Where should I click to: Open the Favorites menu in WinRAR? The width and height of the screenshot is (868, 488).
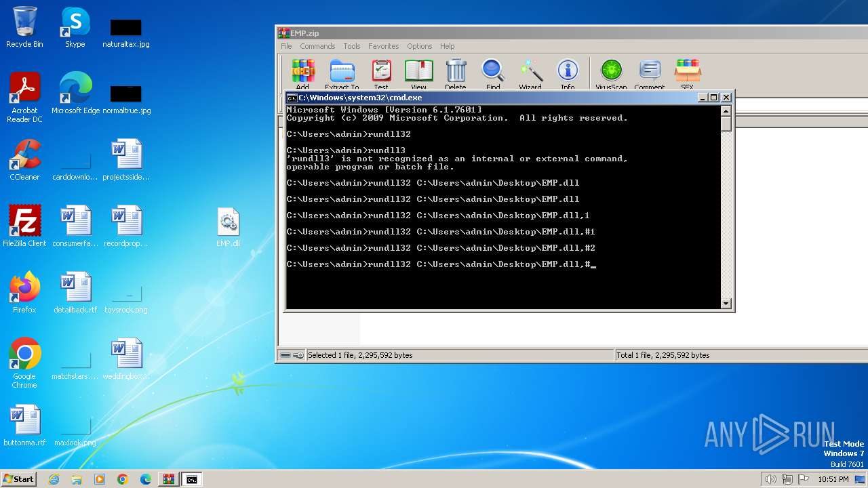(x=384, y=46)
